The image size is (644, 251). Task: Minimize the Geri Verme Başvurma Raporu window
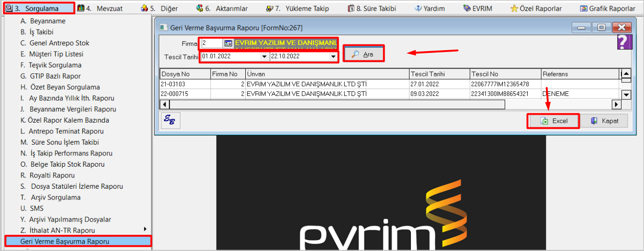pos(582,28)
